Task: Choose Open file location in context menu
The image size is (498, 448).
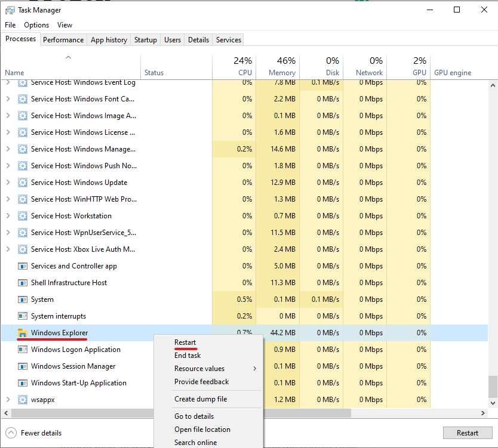Action: 208,430
